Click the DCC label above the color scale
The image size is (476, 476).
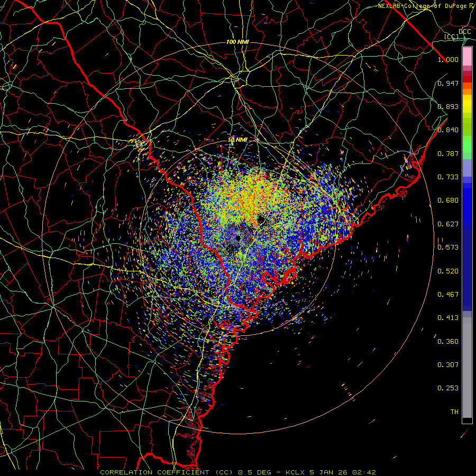464,32
